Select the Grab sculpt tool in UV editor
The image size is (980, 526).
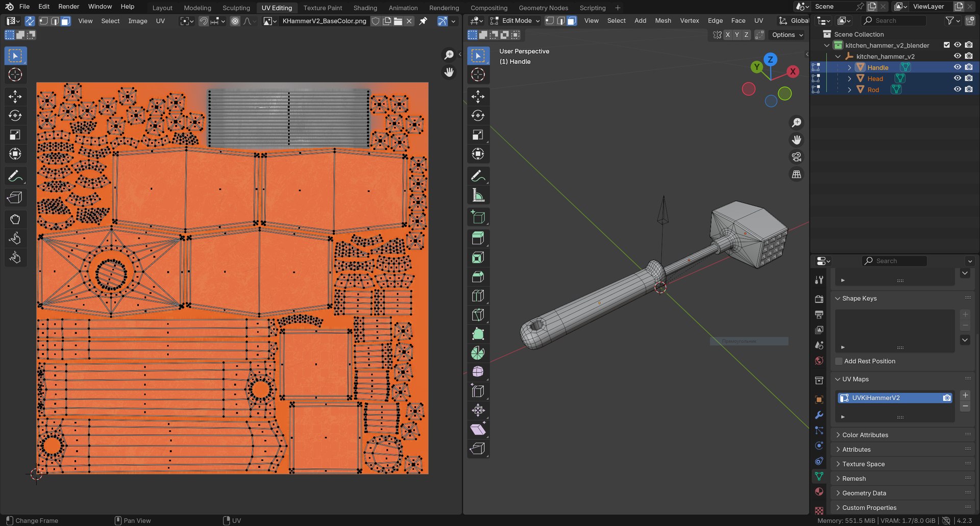coord(15,219)
